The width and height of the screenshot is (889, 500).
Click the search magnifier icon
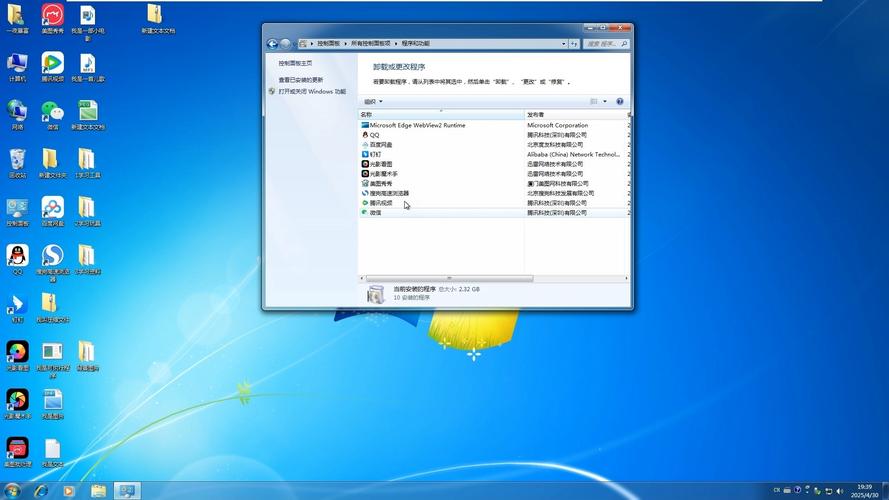click(624, 44)
